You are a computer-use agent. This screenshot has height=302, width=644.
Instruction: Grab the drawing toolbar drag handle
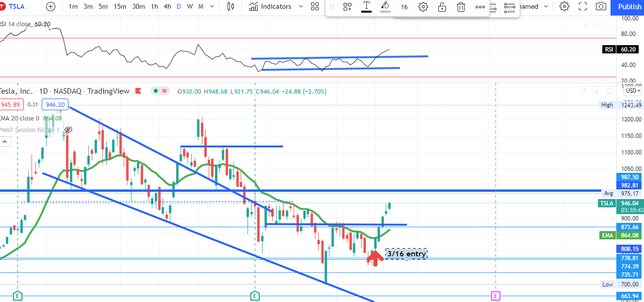(x=332, y=7)
